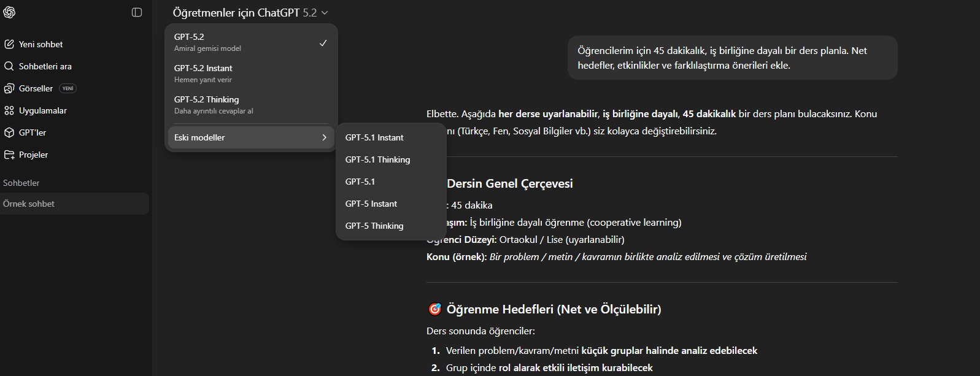This screenshot has width=980, height=376.
Task: Select GPT-5 Thinking legacy model
Action: [x=391, y=226]
